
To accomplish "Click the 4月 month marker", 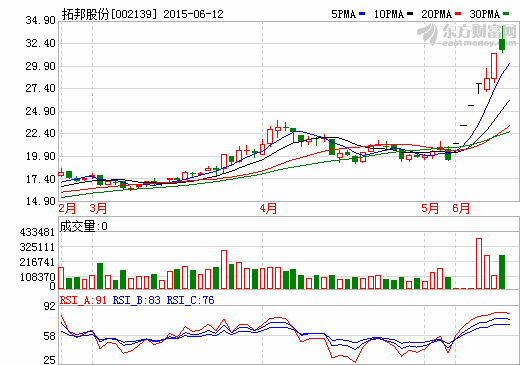I will point(268,208).
